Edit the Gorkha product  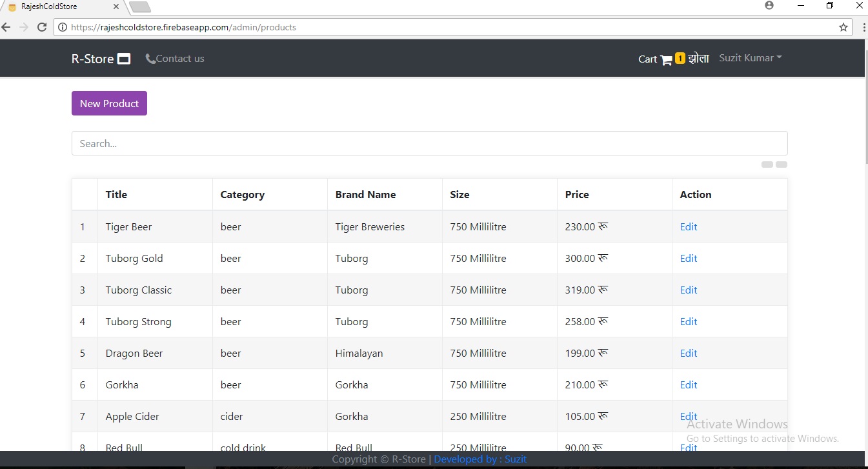(688, 384)
